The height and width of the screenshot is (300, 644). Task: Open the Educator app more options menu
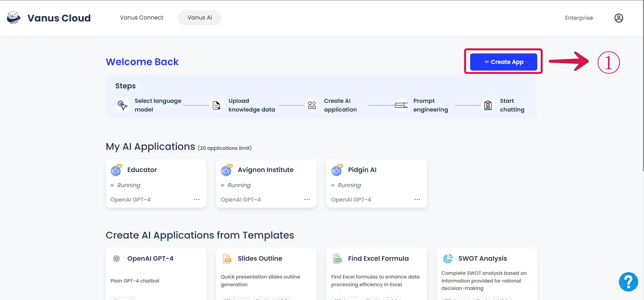[197, 200]
